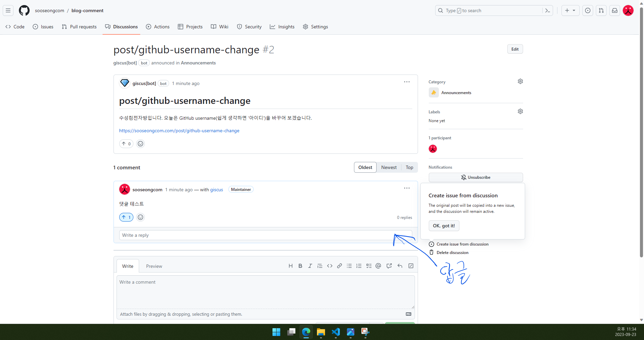The height and width of the screenshot is (340, 644).
Task: Mention a user with the @ icon
Action: pyautogui.click(x=378, y=266)
